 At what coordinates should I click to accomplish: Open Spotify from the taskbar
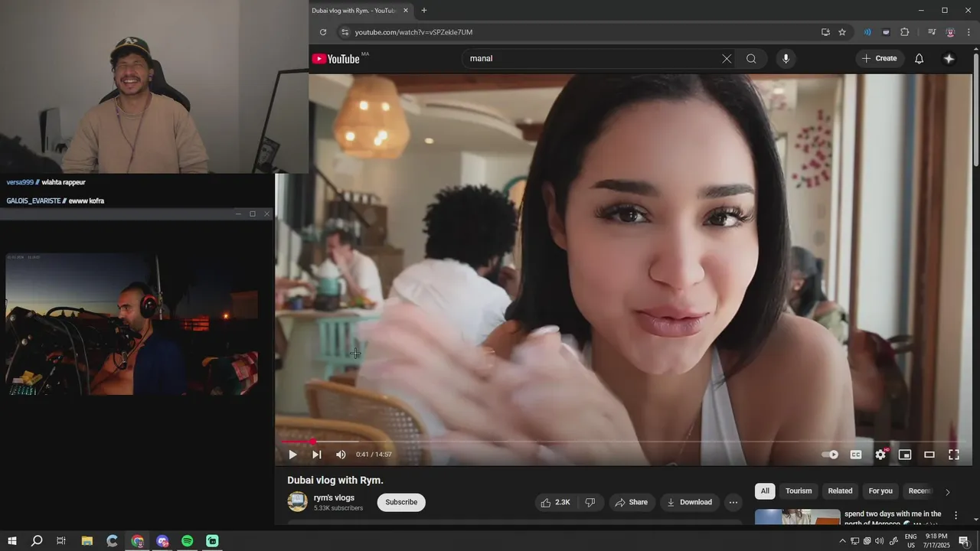coord(188,541)
